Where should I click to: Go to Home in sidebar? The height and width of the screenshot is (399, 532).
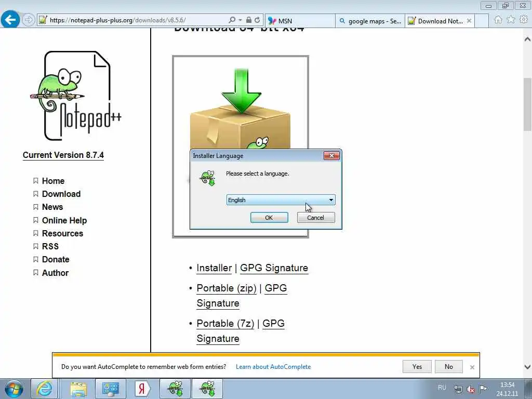coord(53,181)
